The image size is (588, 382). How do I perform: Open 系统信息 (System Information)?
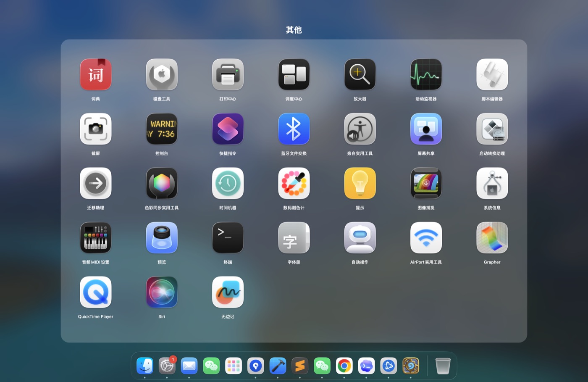(x=492, y=183)
